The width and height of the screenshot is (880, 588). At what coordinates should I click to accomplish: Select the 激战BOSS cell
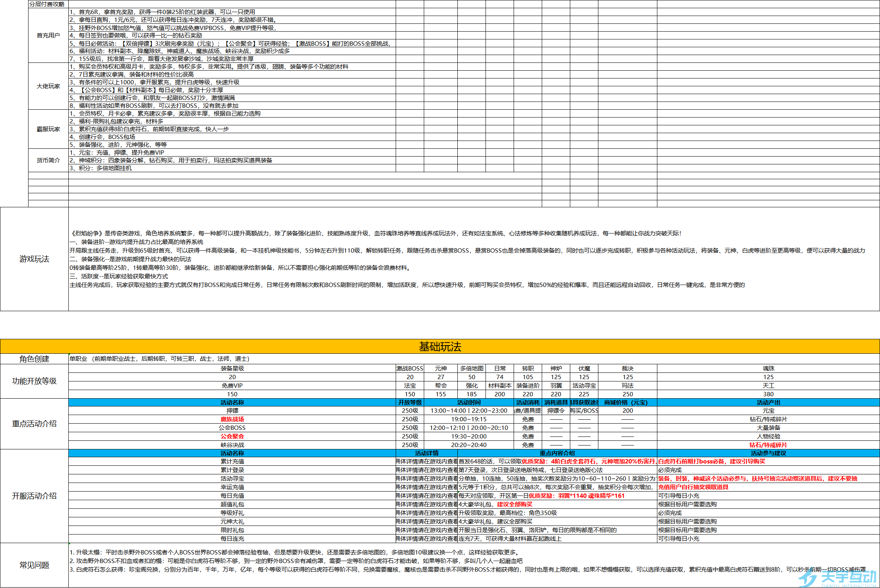click(410, 369)
